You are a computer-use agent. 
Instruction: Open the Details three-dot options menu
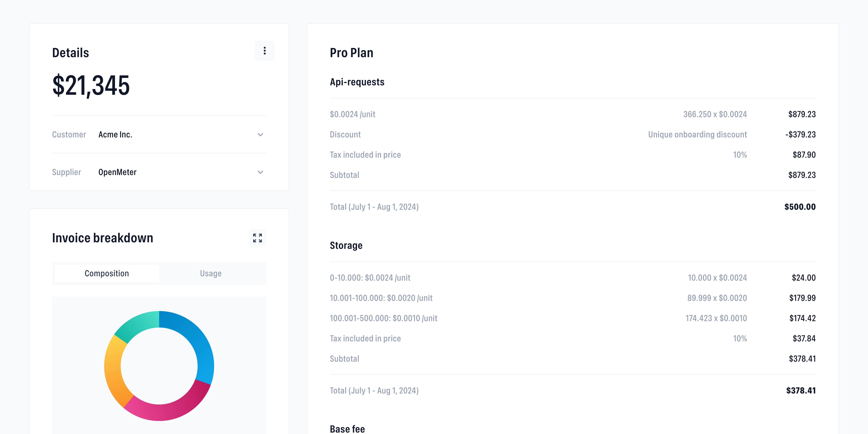[265, 51]
